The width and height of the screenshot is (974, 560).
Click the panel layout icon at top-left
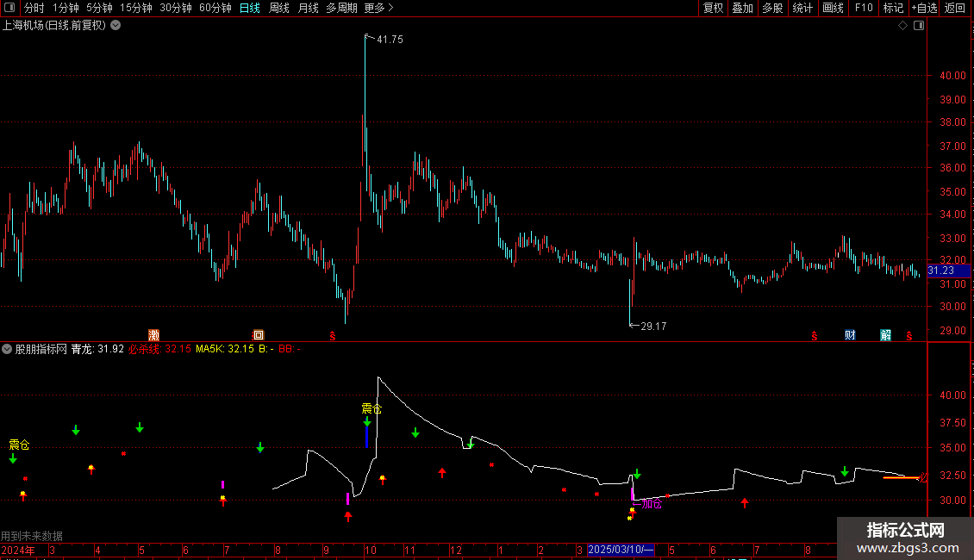(9, 8)
